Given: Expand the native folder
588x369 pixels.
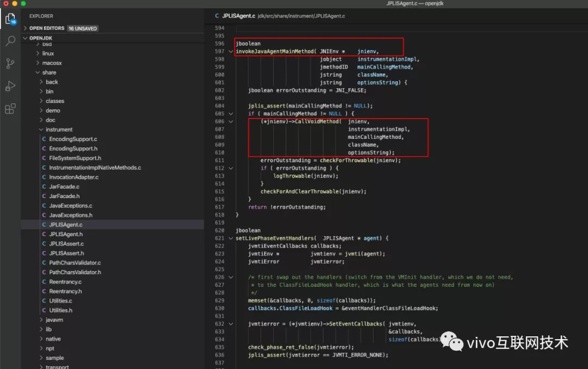Looking at the screenshot, I should pos(41,339).
